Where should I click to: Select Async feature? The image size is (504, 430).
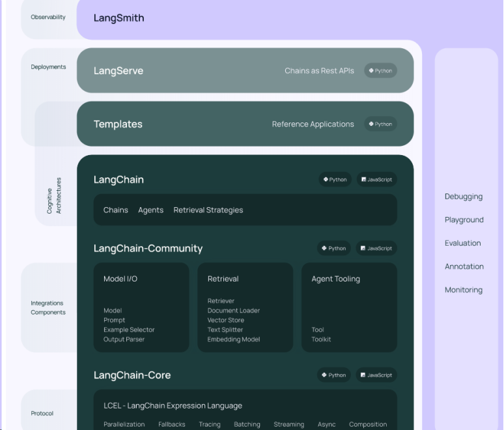point(327,425)
